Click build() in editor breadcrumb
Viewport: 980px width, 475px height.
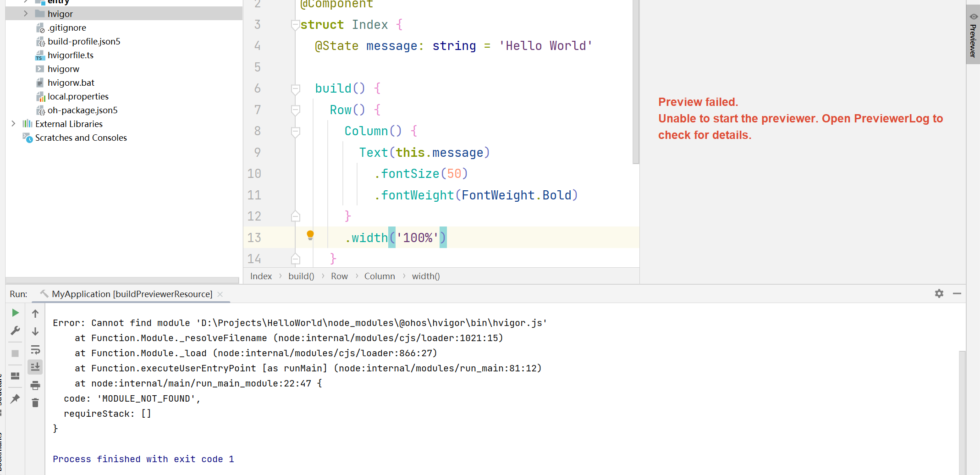point(301,276)
